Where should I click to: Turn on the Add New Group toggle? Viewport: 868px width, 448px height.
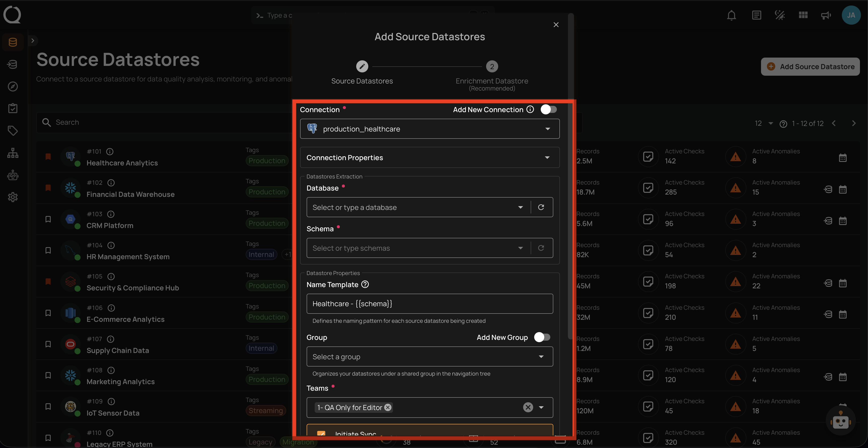click(x=542, y=337)
